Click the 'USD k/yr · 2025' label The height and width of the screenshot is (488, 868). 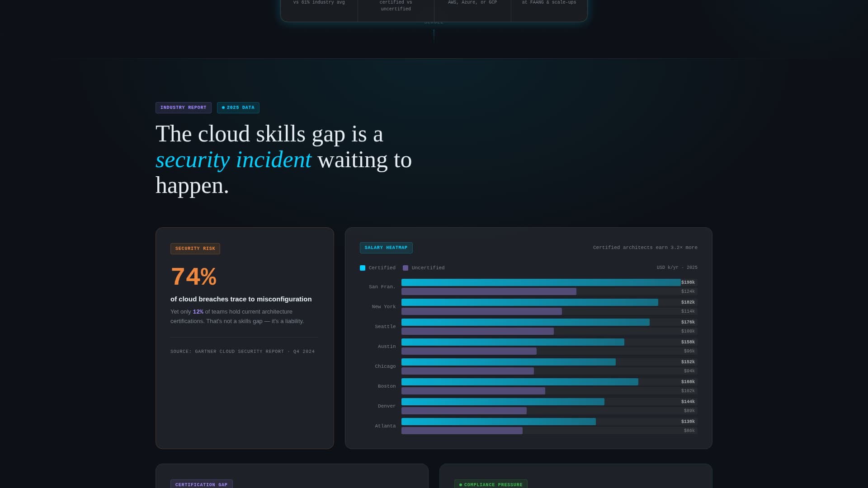677,268
